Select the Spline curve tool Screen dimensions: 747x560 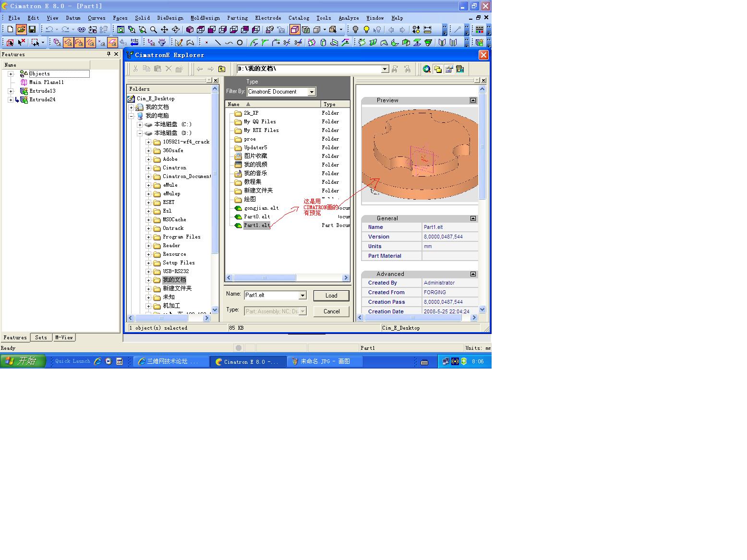click(229, 43)
